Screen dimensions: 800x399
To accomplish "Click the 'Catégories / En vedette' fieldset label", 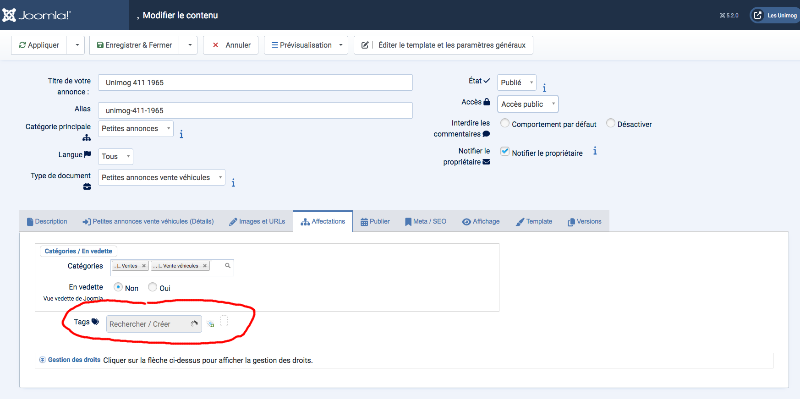I will (79, 251).
